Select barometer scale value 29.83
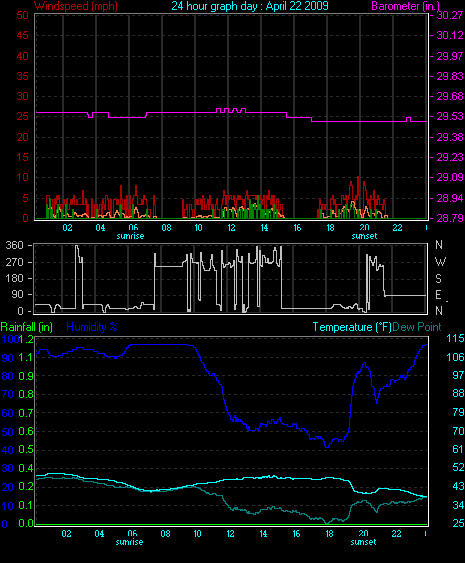 [450, 76]
